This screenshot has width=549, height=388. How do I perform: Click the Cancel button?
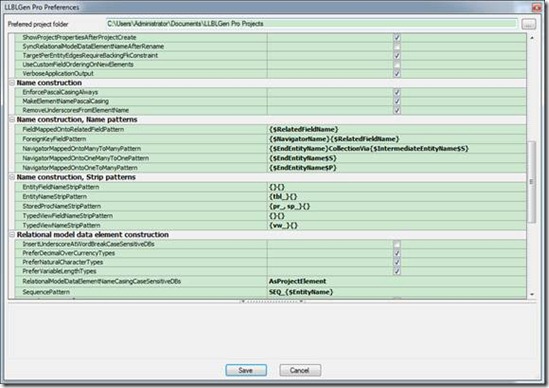coord(300,370)
